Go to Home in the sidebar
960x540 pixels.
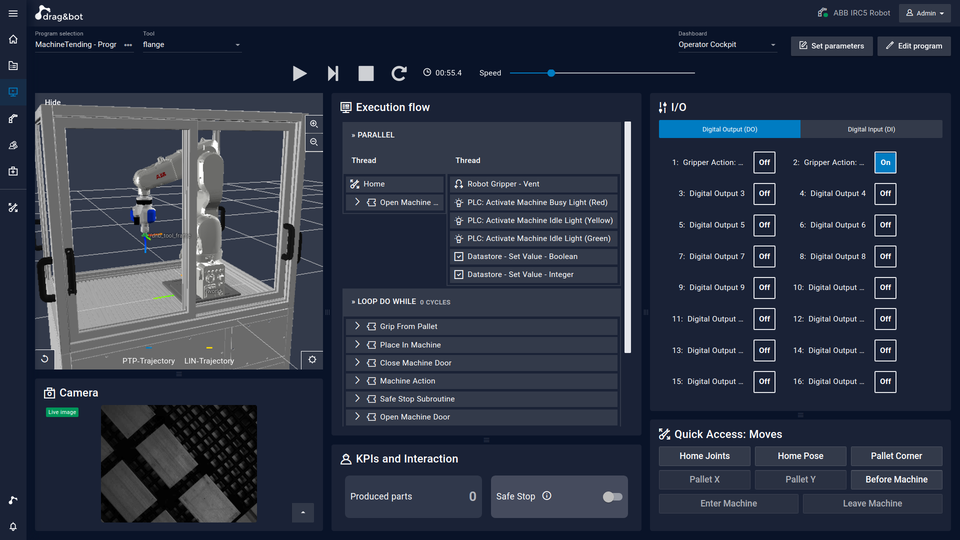13,39
